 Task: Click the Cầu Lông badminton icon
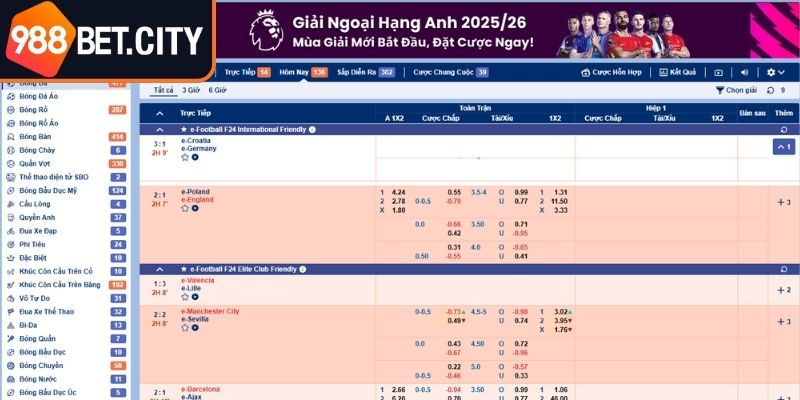[10, 204]
